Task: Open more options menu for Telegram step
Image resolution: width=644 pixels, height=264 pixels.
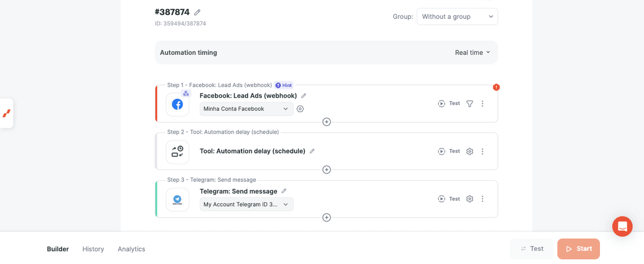Action: point(482,199)
